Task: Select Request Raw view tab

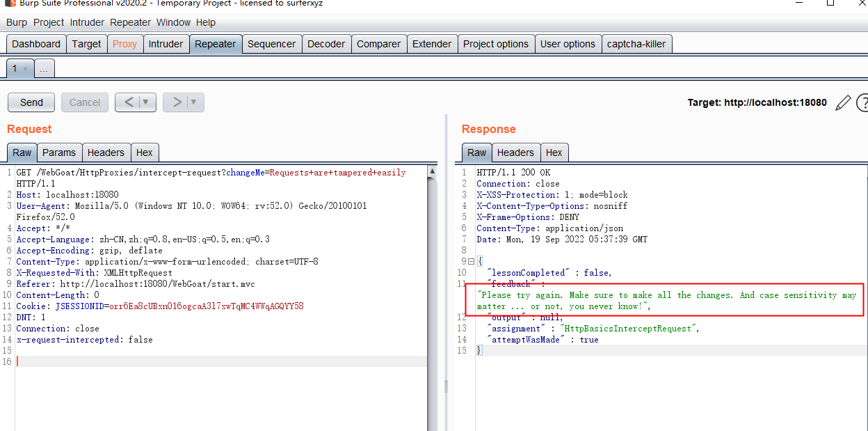Action: (22, 152)
